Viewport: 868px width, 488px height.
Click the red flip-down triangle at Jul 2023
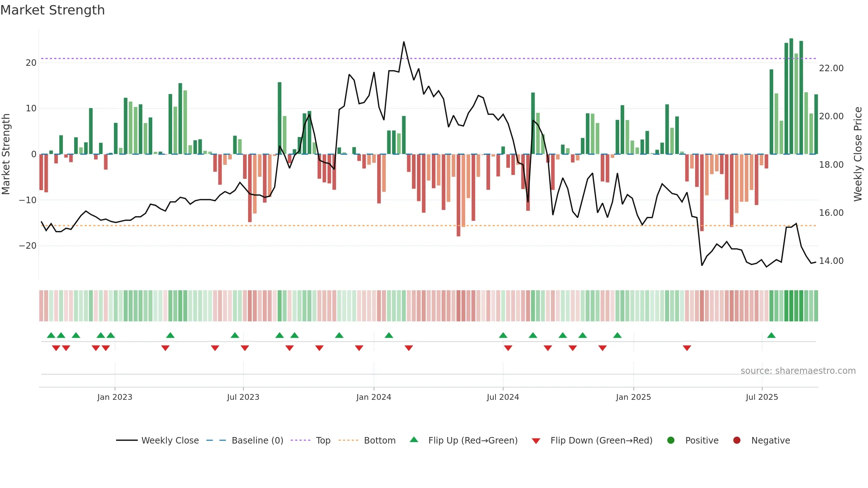tap(245, 348)
